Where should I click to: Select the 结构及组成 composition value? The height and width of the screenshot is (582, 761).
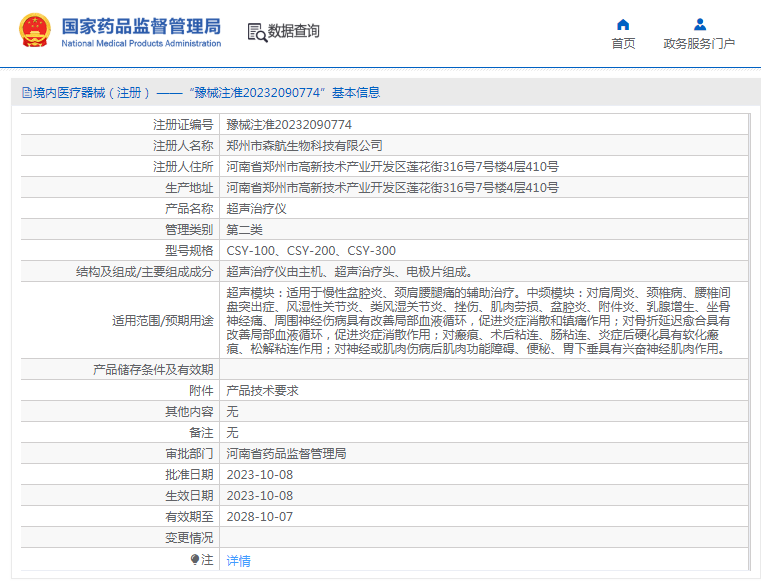tap(349, 272)
